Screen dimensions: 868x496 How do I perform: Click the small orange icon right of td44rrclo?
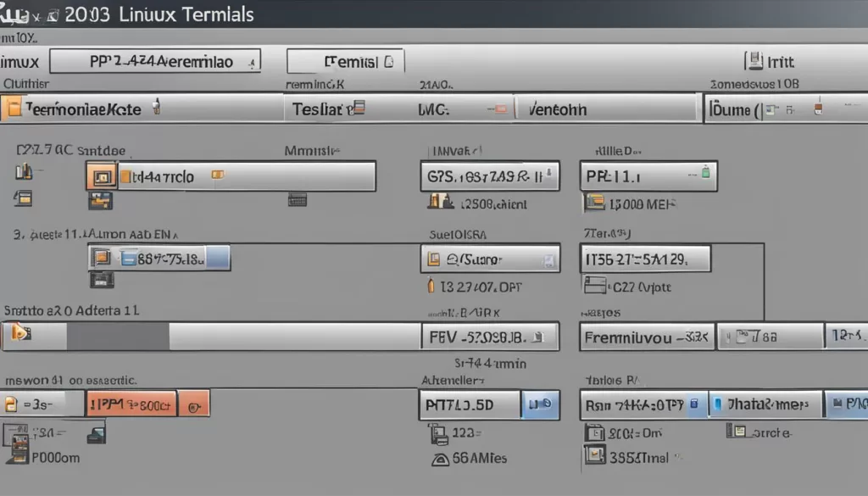click(218, 175)
